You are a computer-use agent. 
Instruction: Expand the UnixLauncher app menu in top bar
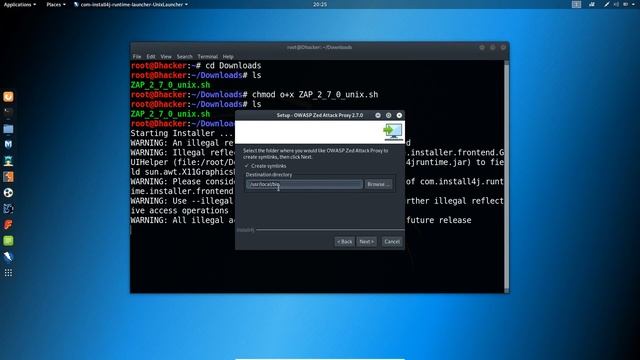pos(131,4)
